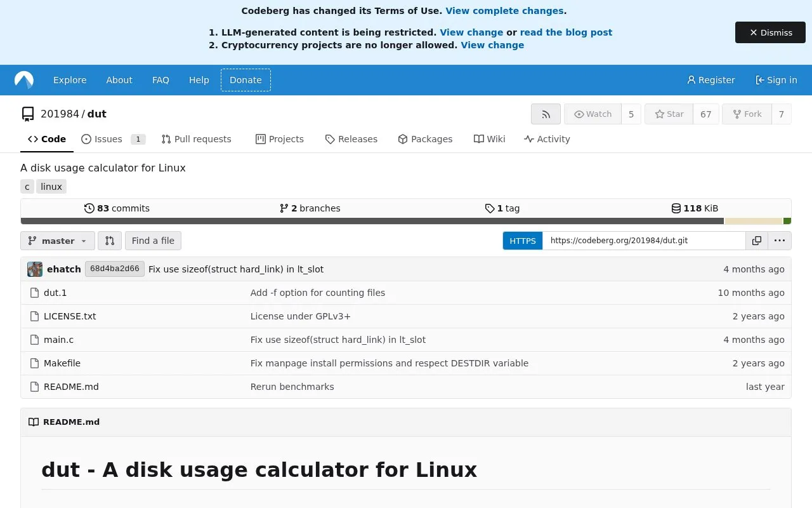
Task: Open the Makefile file
Action: [x=62, y=363]
